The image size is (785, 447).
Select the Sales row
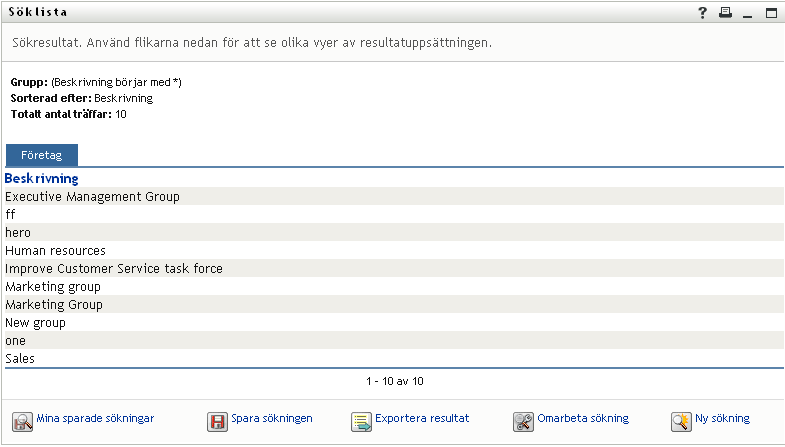[x=20, y=359]
